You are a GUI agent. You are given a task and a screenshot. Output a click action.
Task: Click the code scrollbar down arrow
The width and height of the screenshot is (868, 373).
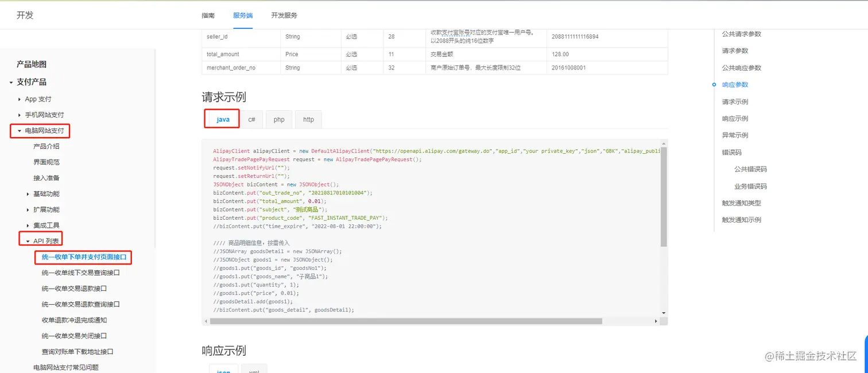(664, 313)
